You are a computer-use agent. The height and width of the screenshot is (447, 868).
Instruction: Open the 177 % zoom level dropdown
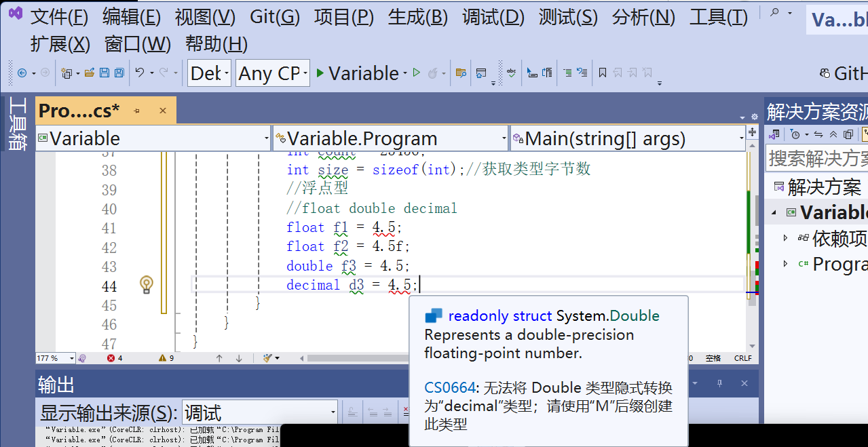tap(55, 358)
